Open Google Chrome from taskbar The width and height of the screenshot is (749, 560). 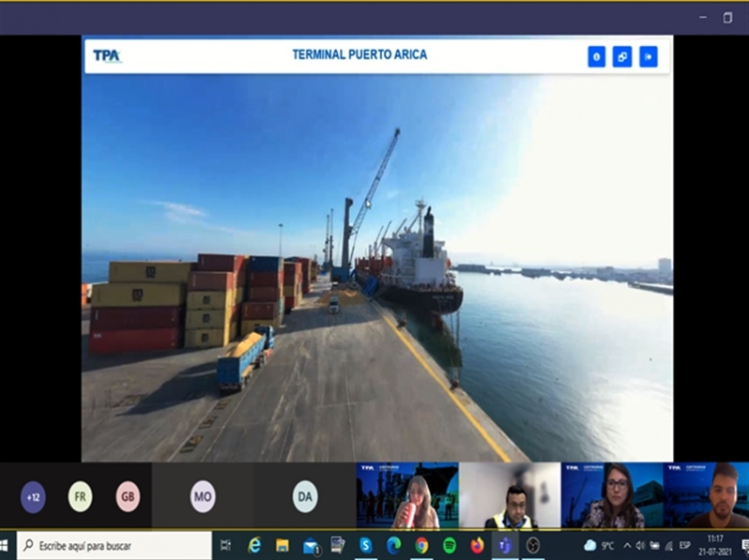coord(421,545)
